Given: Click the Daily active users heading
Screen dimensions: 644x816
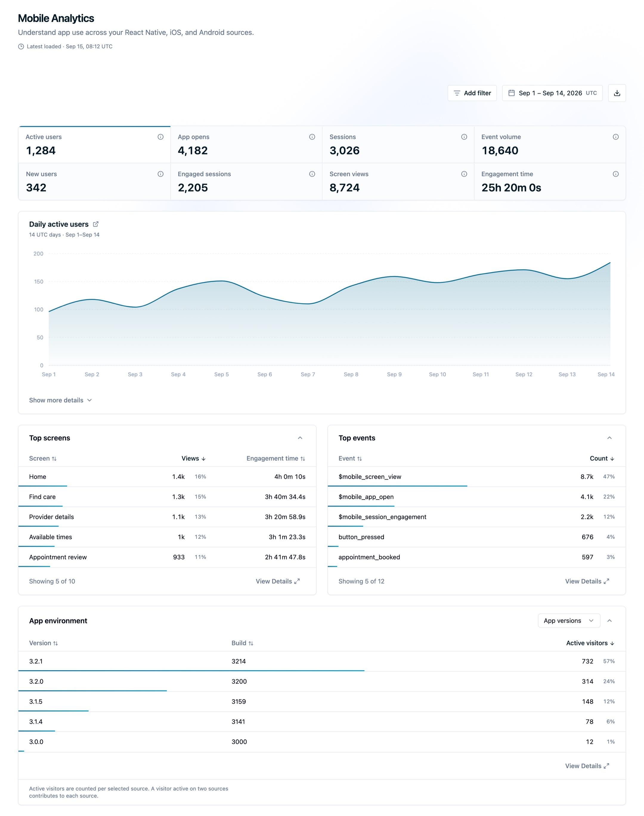Looking at the screenshot, I should 59,224.
